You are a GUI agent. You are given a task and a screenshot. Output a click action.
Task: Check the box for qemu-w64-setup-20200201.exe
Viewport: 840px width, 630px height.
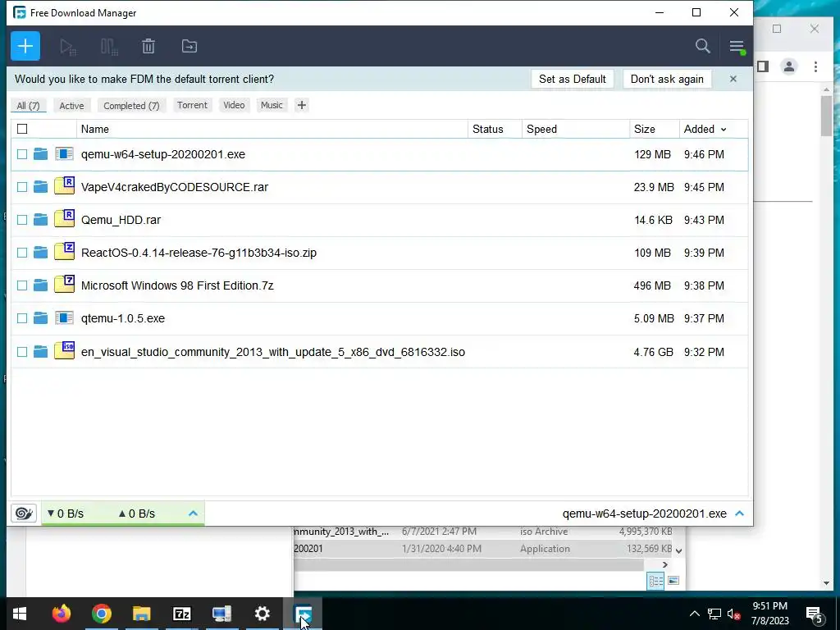(22, 154)
